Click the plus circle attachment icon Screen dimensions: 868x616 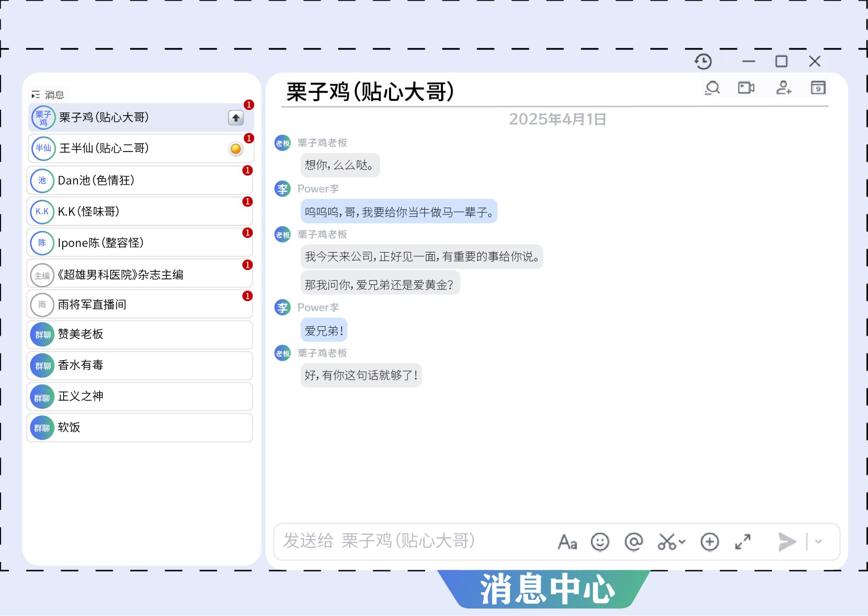tap(709, 542)
